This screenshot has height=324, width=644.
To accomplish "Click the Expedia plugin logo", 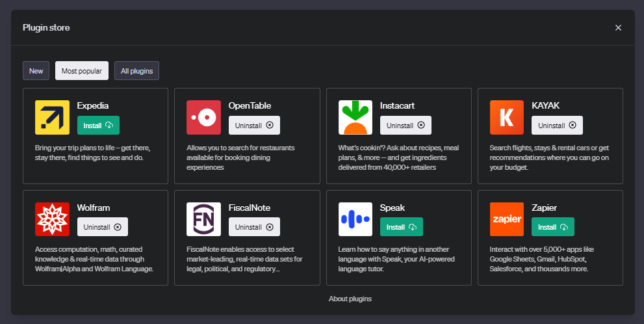I will [x=52, y=117].
